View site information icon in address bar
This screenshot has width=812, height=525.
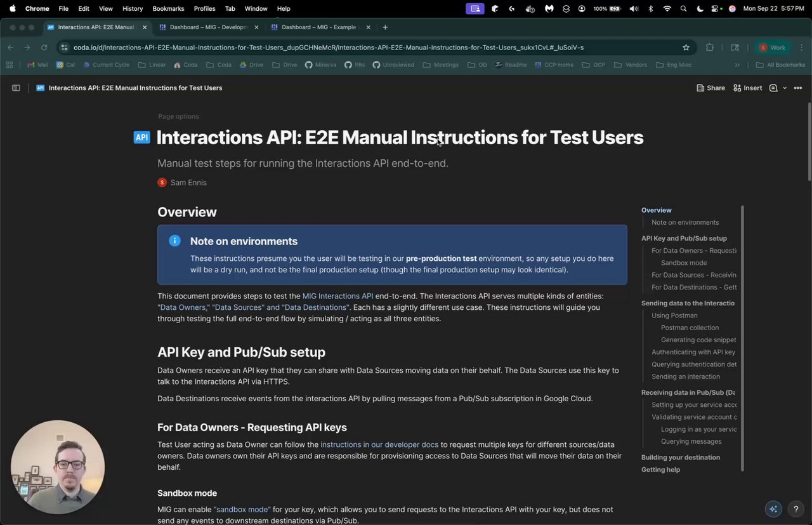(64, 48)
